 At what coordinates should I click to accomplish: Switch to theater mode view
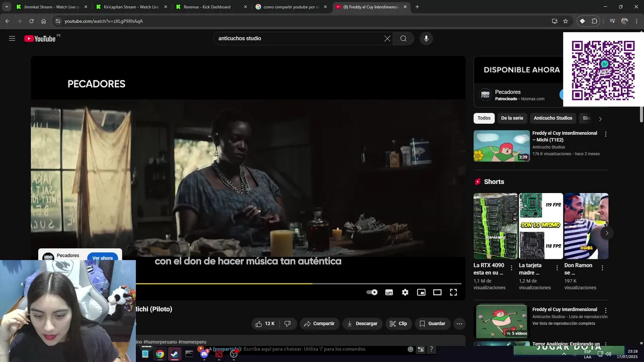pyautogui.click(x=437, y=292)
